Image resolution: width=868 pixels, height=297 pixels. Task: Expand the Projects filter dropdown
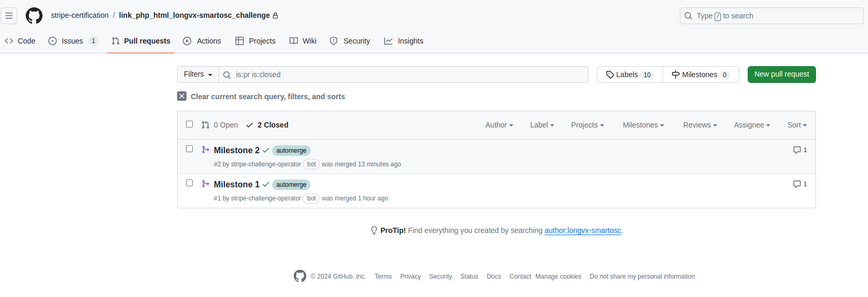pos(587,125)
